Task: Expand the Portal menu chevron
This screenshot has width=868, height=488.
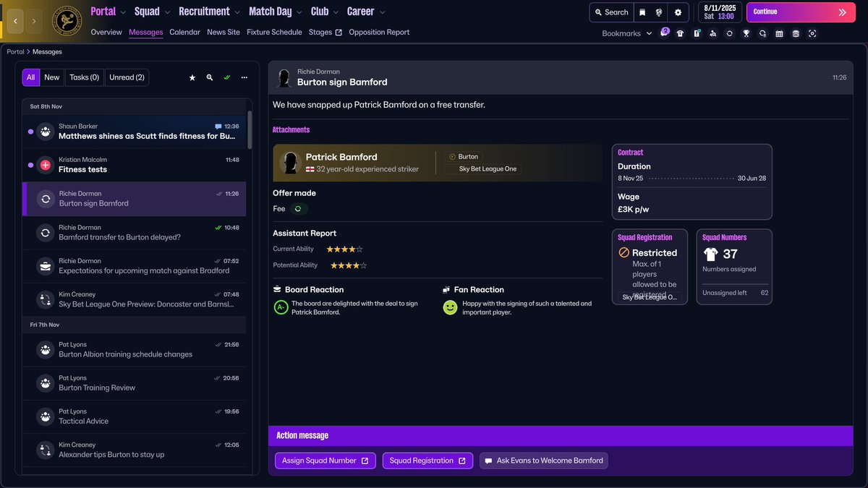Action: (x=123, y=12)
